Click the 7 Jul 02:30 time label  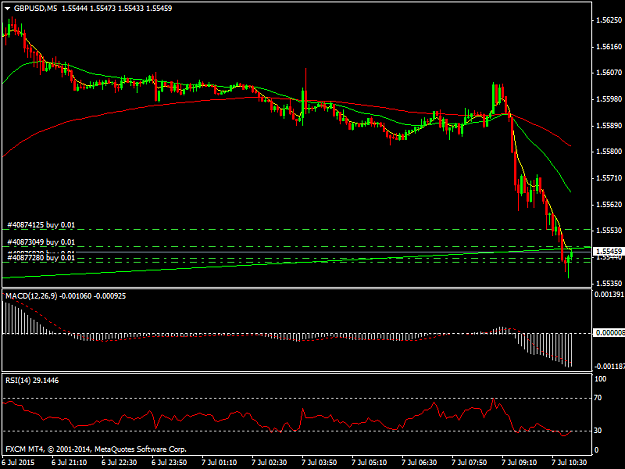pyautogui.click(x=269, y=463)
